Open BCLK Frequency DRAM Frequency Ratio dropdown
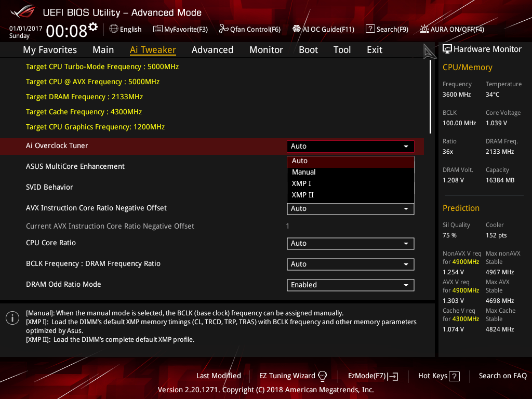This screenshot has width=532, height=399. click(351, 264)
